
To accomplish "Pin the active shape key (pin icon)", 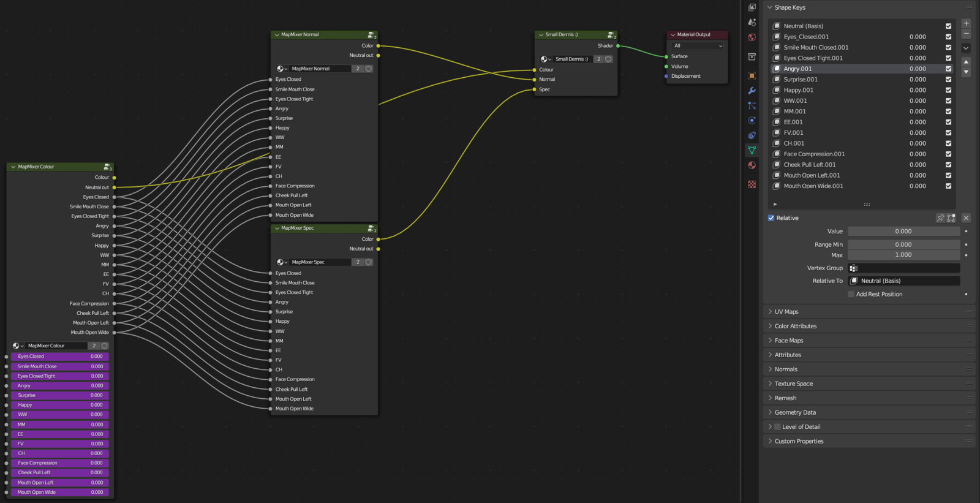I will [940, 218].
